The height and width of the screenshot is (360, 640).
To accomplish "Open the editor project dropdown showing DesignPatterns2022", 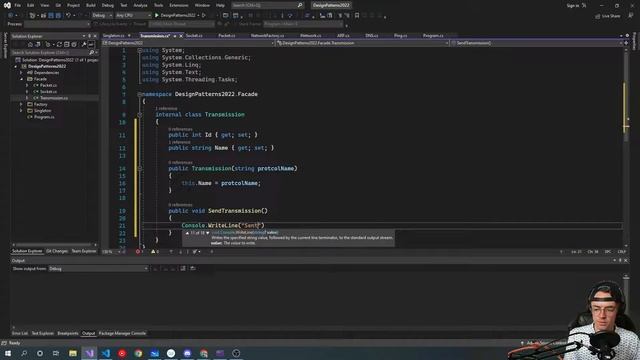I will coord(188,43).
